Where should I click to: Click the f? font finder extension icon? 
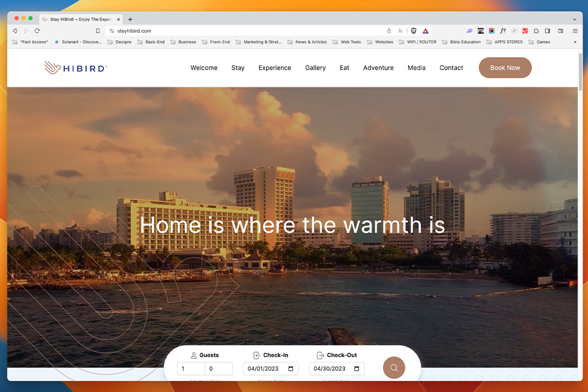pyautogui.click(x=503, y=31)
